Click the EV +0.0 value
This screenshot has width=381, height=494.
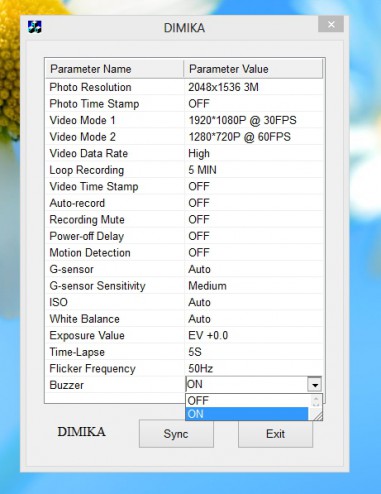click(208, 335)
